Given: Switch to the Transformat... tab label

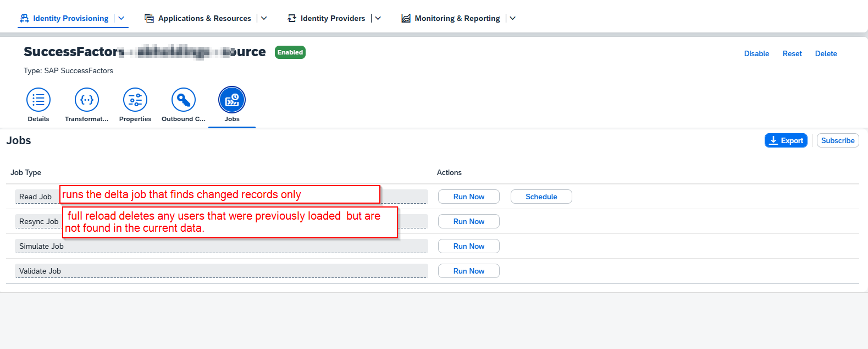Looking at the screenshot, I should (x=87, y=119).
